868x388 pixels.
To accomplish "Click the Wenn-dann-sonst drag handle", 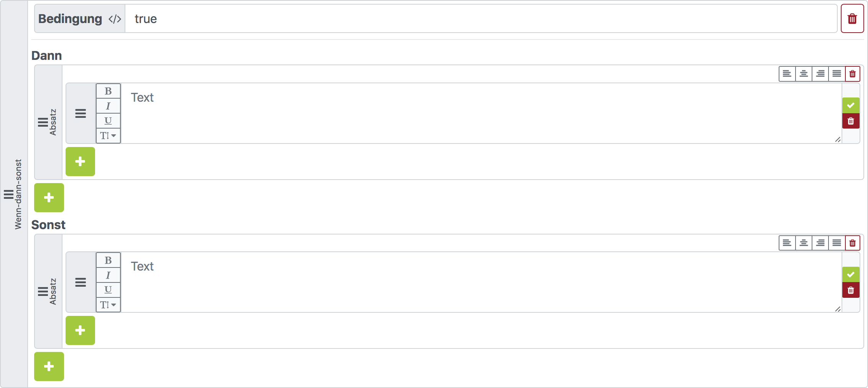I will click(9, 195).
